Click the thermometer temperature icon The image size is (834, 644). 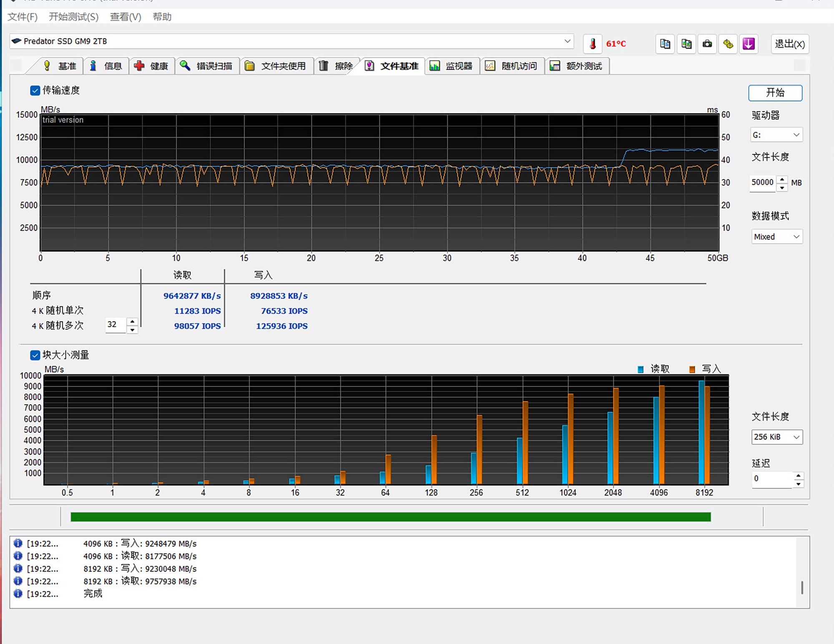tap(593, 44)
